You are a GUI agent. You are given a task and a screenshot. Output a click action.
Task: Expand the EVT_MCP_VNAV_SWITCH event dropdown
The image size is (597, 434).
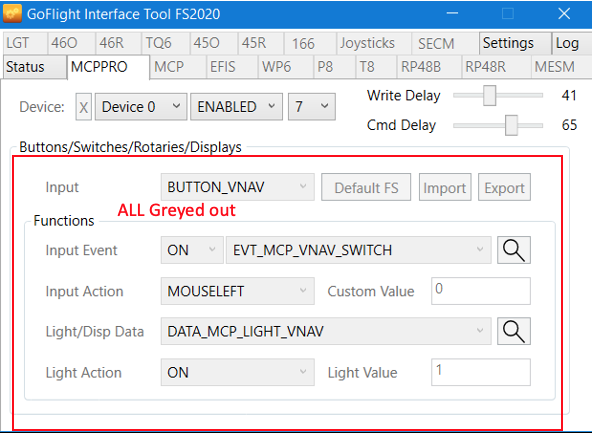tap(358, 250)
